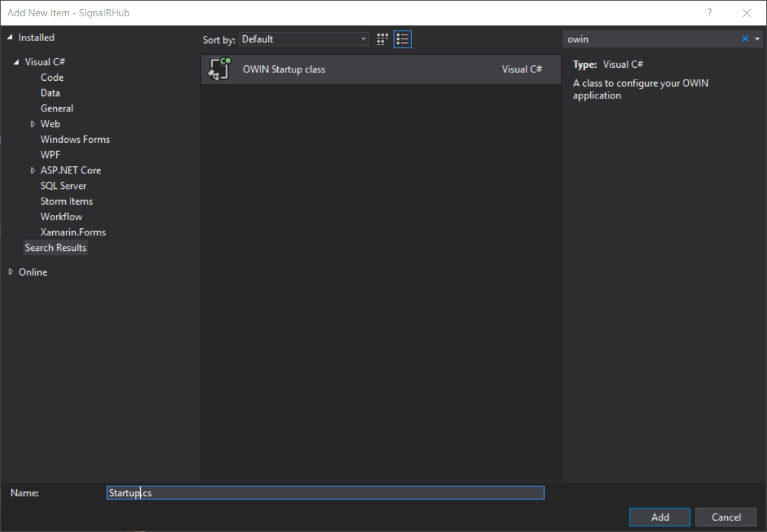Select the Workflow category

(61, 216)
